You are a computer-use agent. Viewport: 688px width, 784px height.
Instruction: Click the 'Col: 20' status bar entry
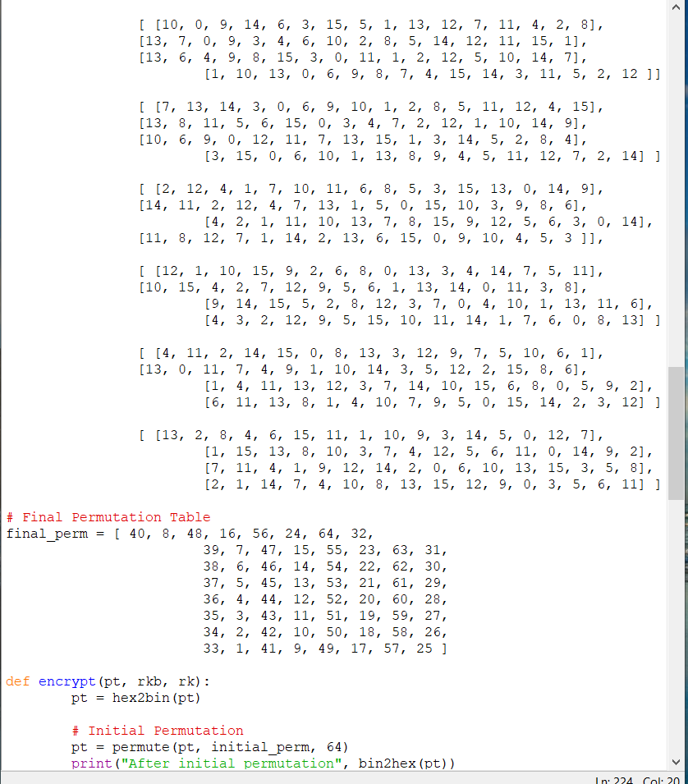coord(661,780)
